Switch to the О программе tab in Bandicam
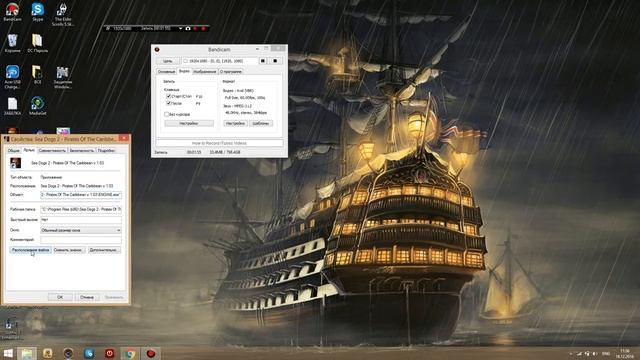640x360 pixels. (x=231, y=71)
